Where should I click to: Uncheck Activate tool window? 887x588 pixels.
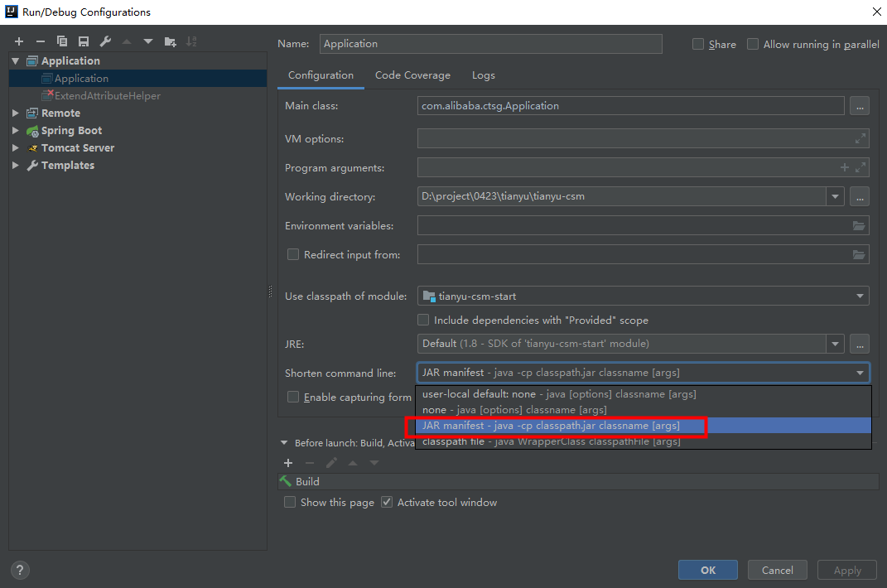pyautogui.click(x=386, y=502)
